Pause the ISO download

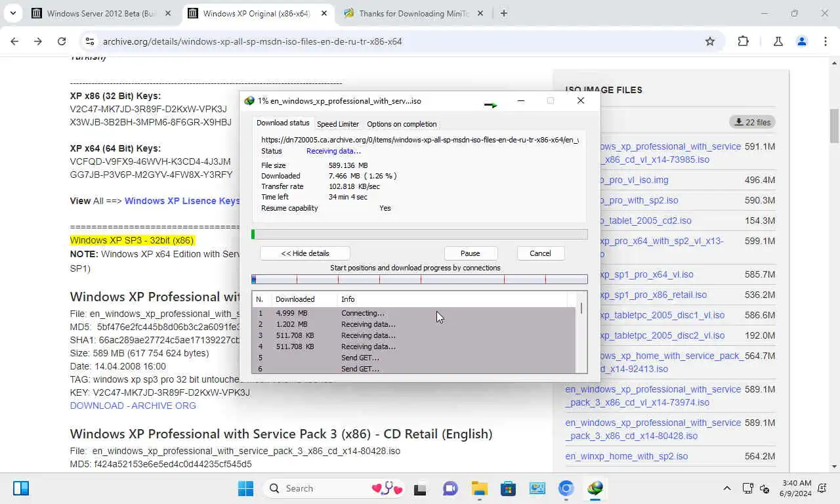pos(470,253)
